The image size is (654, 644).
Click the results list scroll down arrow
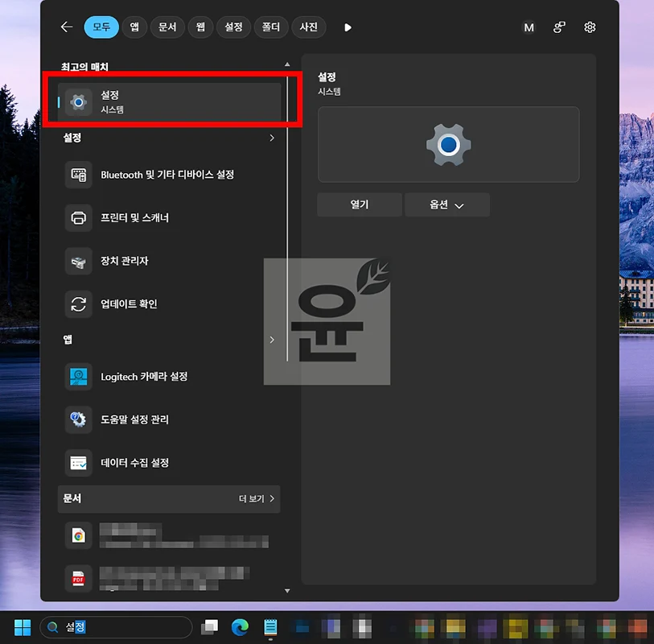(x=287, y=591)
